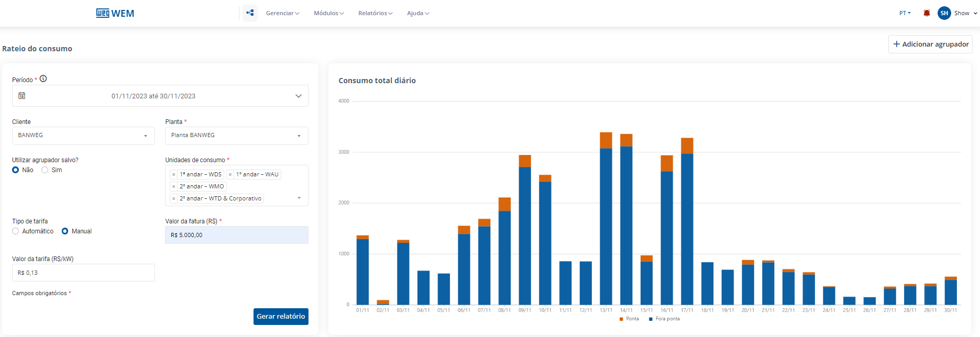Choose Automático tariff type
Viewport: 980px width, 337px height.
[x=16, y=231]
